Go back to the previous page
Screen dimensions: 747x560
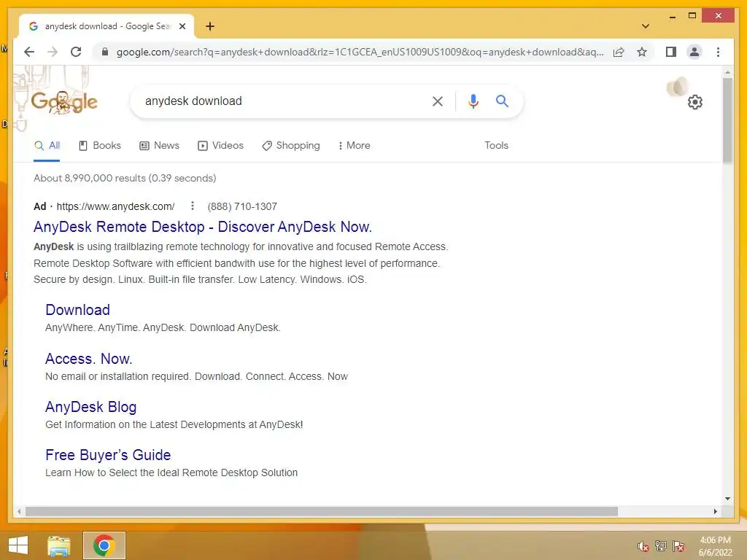pos(29,52)
